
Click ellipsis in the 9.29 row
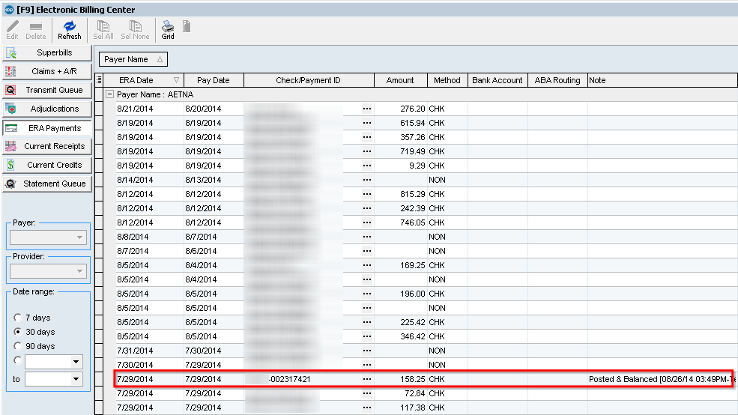[x=367, y=166]
